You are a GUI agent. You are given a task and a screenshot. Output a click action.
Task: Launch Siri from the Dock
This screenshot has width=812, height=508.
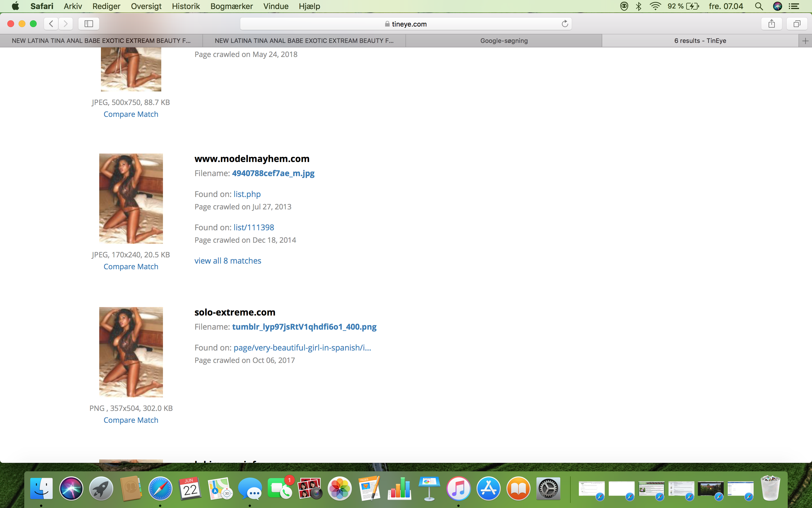[x=71, y=489]
